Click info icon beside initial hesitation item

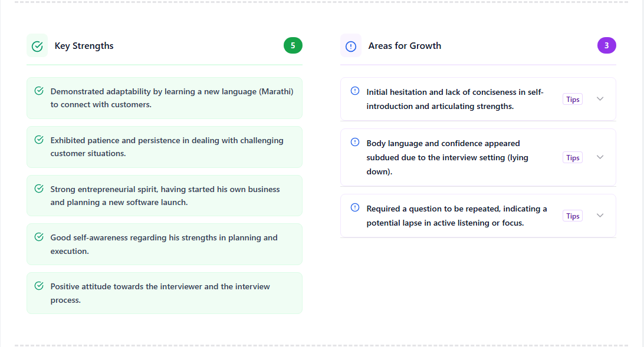click(355, 91)
